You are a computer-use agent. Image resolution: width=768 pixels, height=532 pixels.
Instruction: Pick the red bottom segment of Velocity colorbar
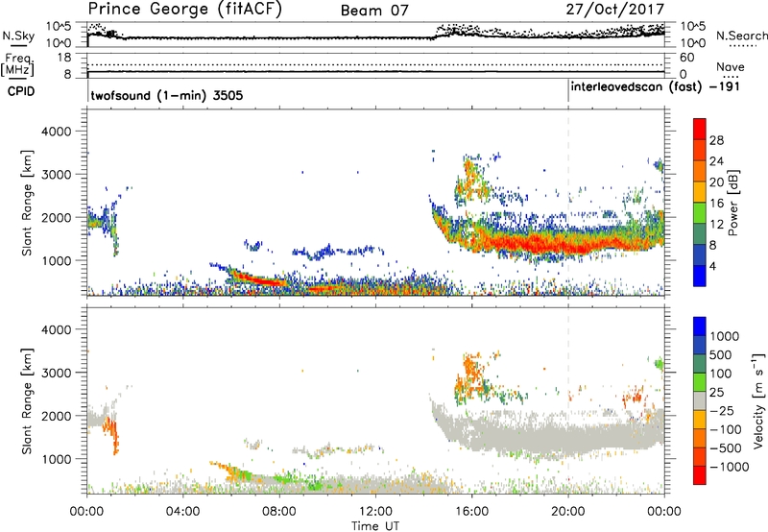(x=700, y=475)
